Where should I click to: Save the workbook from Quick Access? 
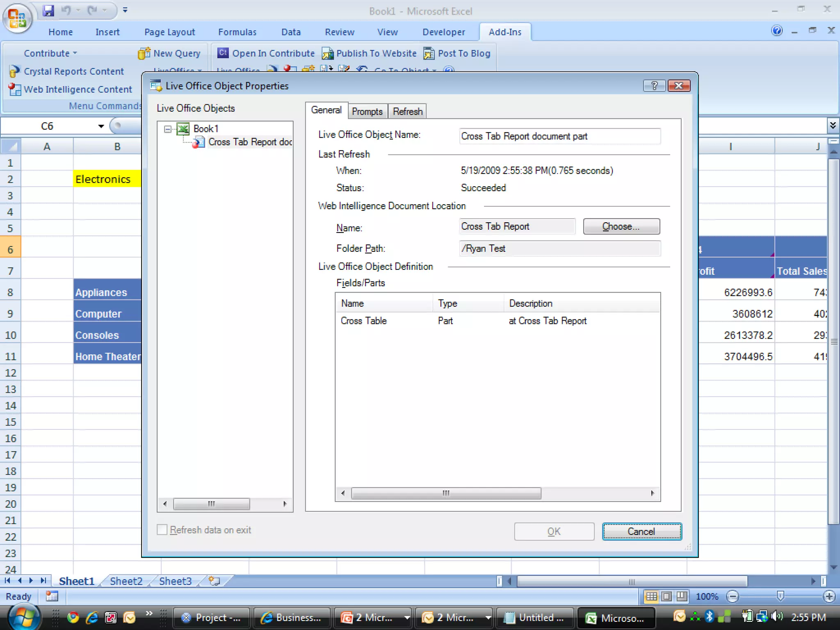coord(48,11)
